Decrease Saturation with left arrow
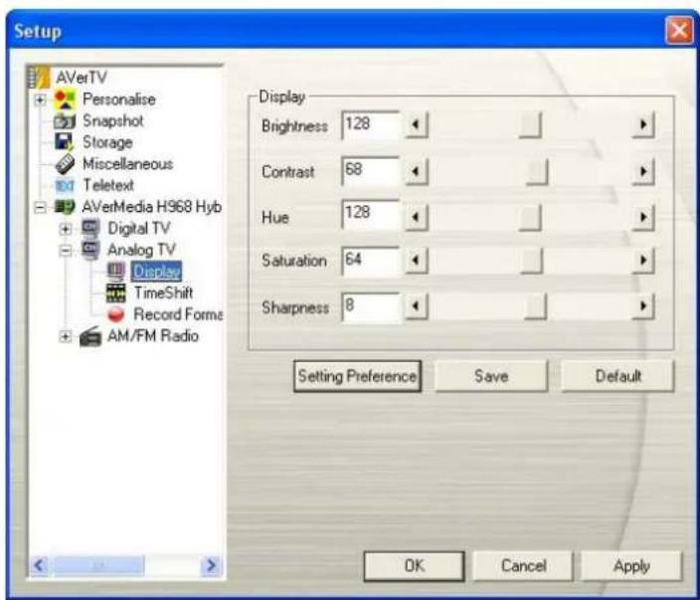The height and width of the screenshot is (600, 700). (417, 261)
